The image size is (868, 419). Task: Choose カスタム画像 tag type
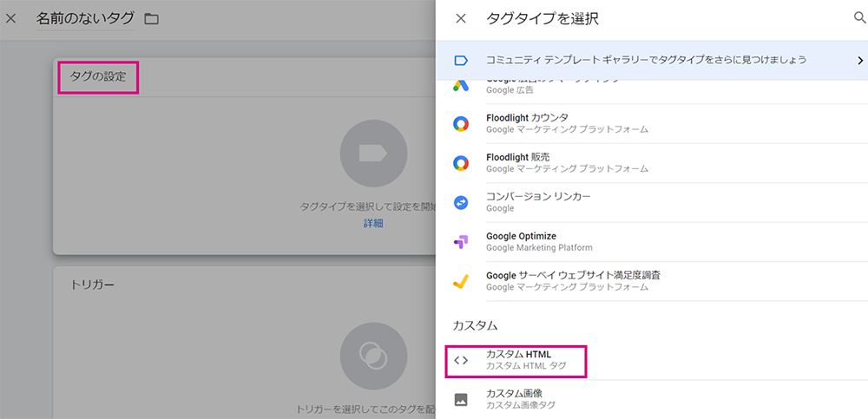(x=652, y=399)
